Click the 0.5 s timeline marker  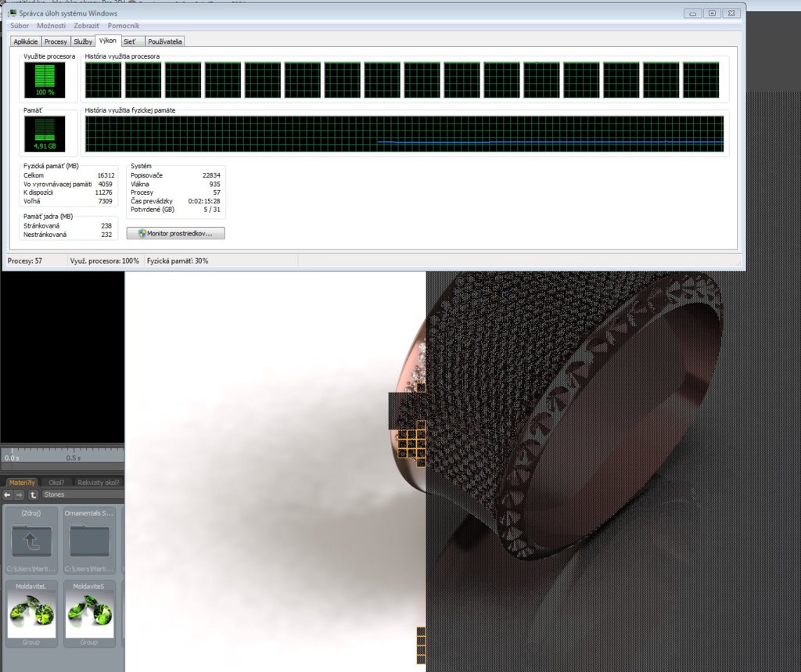point(73,458)
